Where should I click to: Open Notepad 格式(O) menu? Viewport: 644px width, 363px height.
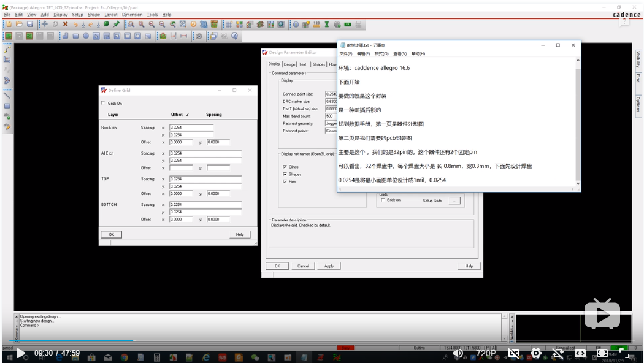(381, 54)
